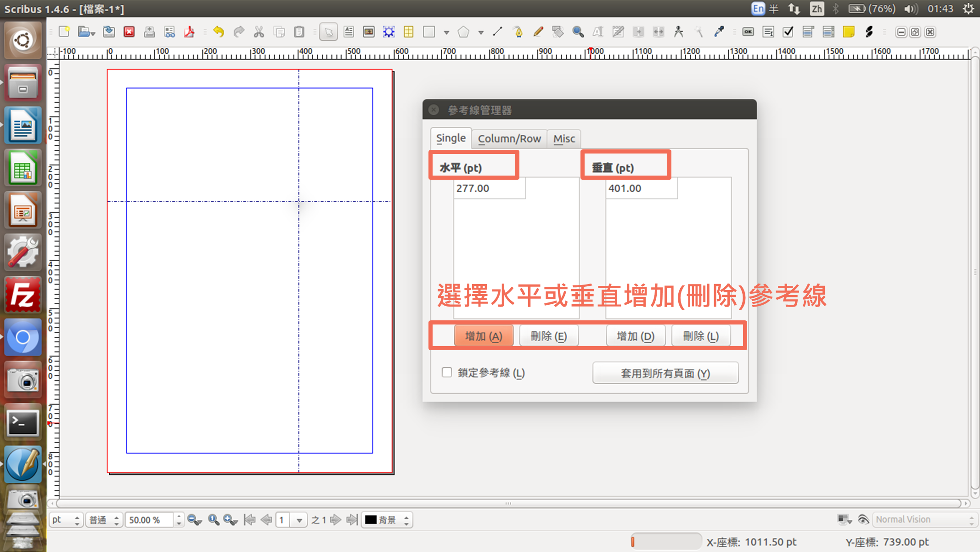Viewport: 980px width, 552px height.
Task: Select the Measurements compass tool
Action: pos(678,32)
